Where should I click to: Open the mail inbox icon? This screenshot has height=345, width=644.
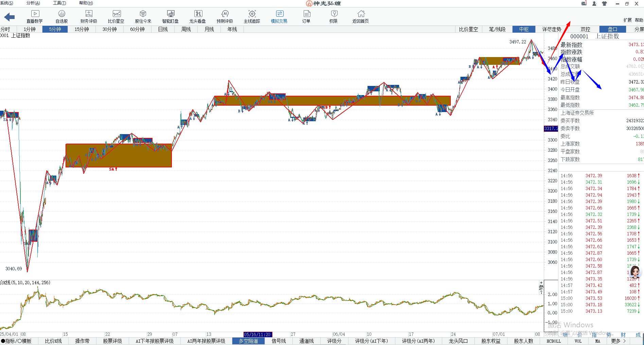[x=584, y=3]
